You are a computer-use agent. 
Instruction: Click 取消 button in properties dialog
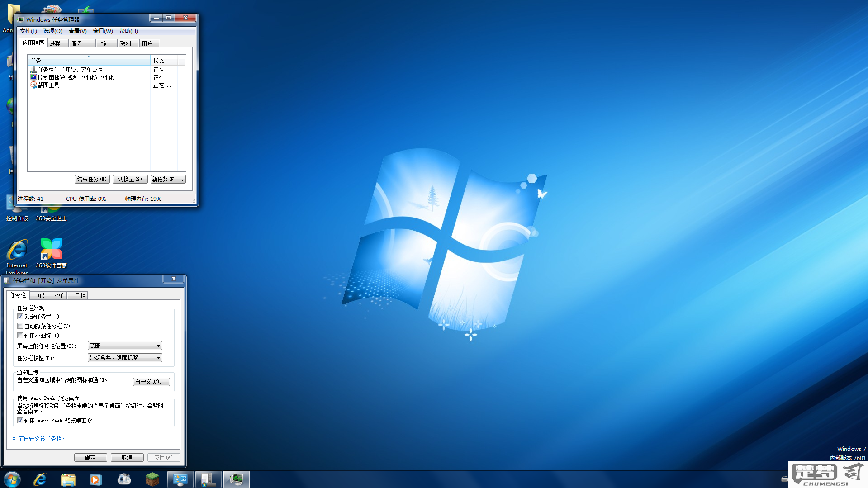coord(127,458)
